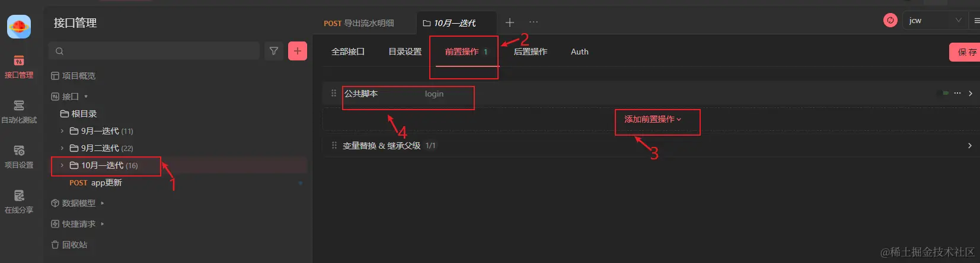Viewport: 980px width, 263px height.
Task: Click the red plus button beside filter
Action: (298, 52)
